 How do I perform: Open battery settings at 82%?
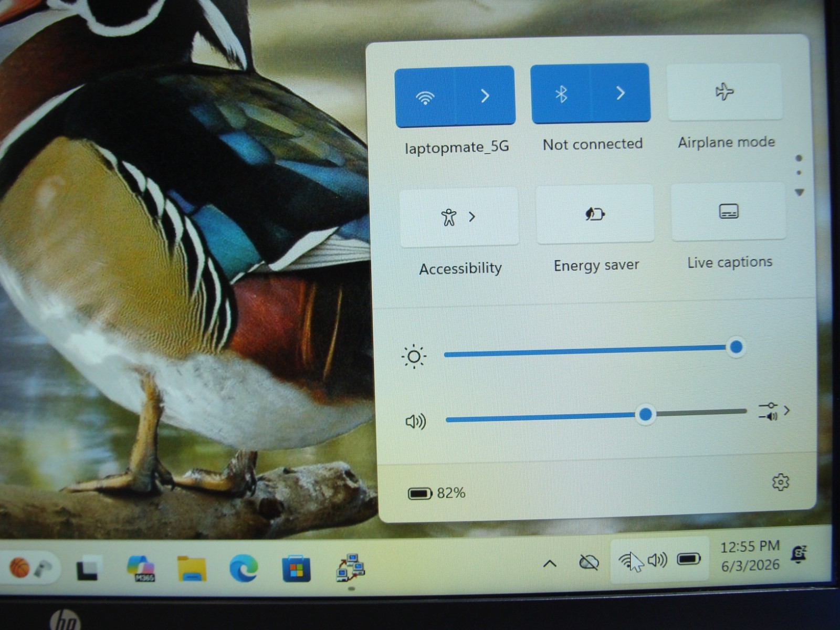click(x=436, y=493)
